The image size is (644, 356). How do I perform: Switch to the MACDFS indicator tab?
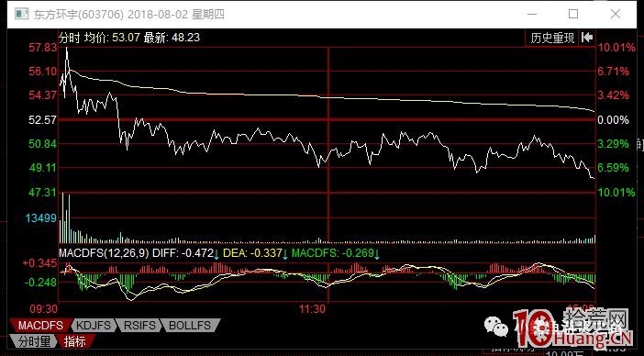pyautogui.click(x=40, y=326)
